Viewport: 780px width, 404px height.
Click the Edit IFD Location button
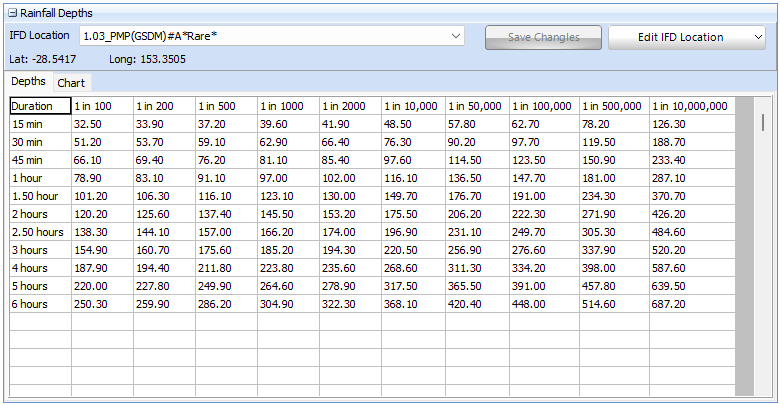coord(680,37)
